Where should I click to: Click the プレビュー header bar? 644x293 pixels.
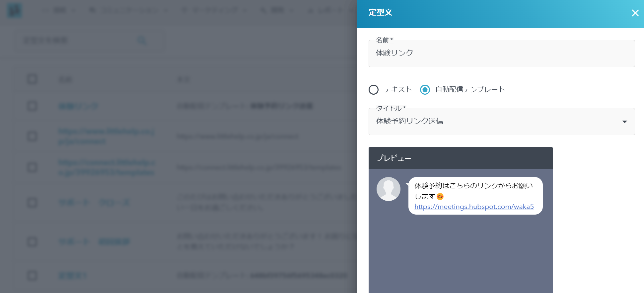click(460, 158)
